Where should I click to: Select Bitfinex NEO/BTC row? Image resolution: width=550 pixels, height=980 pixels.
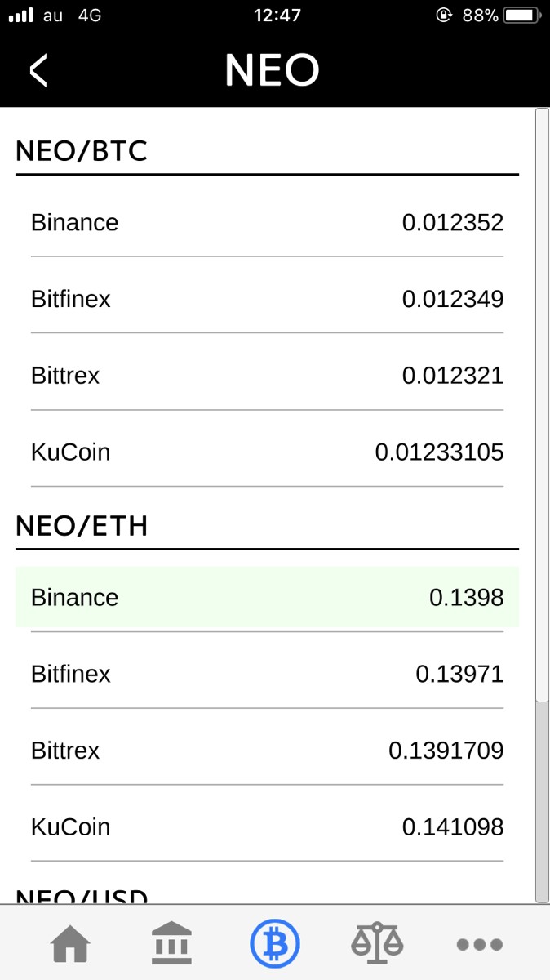267,299
